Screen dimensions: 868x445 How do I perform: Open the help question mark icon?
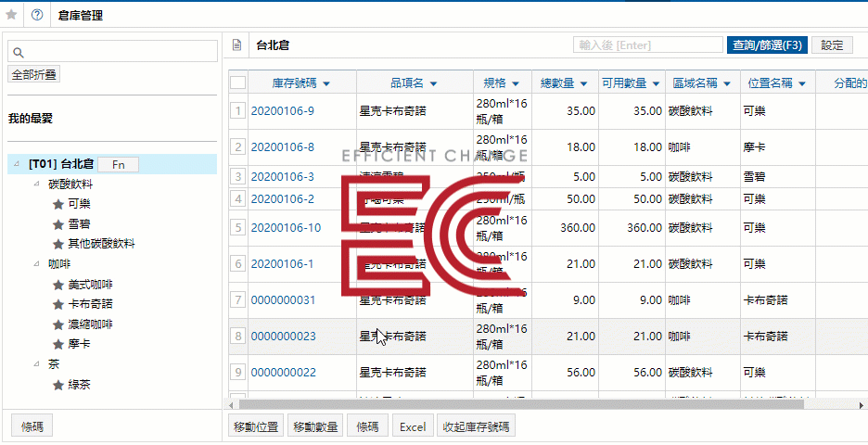[37, 15]
